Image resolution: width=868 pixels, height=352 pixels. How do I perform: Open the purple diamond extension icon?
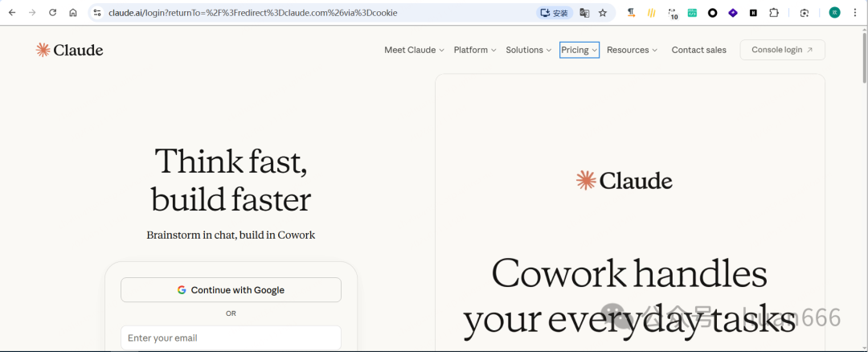[733, 13]
